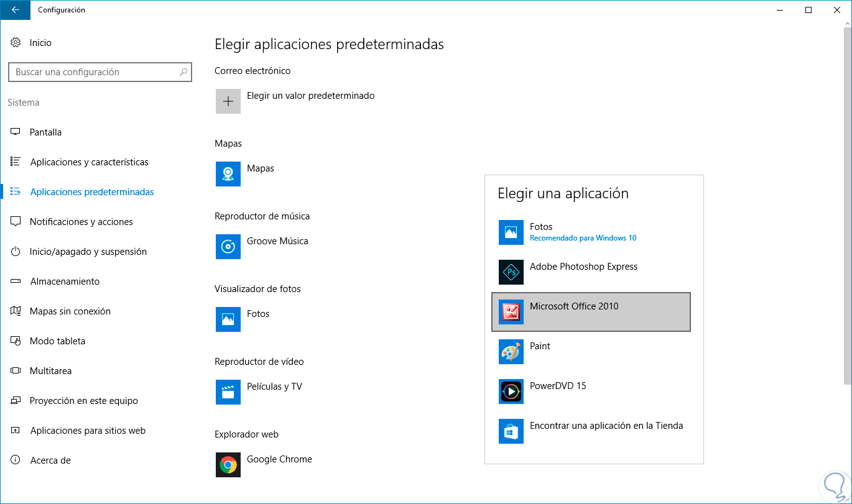Screen dimensions: 852x504
Task: Click the magnifier icon in the search box
Action: coord(183,72)
